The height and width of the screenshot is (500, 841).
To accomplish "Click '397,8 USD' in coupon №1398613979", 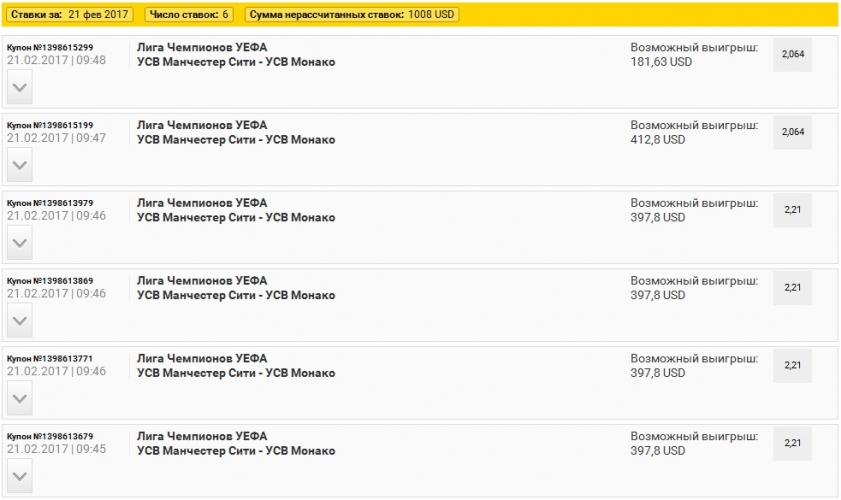I will tap(658, 217).
